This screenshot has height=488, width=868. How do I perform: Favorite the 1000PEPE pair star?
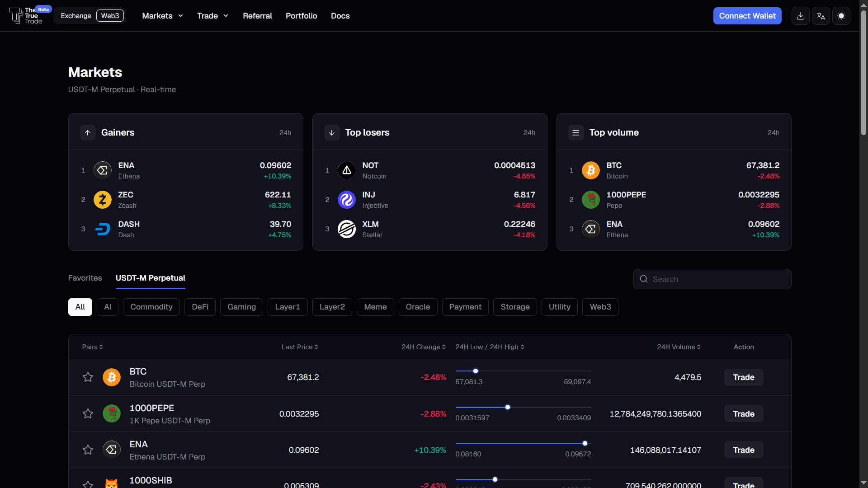88,413
